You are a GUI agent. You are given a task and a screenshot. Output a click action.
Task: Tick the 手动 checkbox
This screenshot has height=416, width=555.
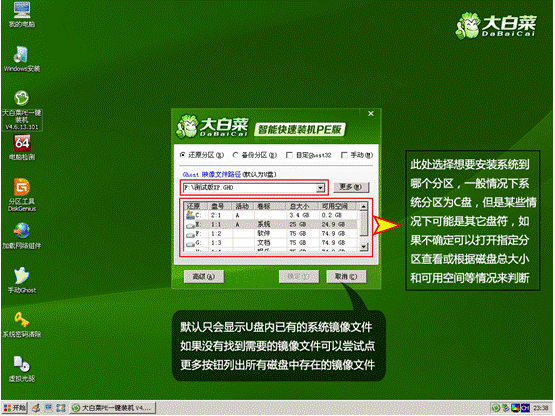[x=344, y=155]
